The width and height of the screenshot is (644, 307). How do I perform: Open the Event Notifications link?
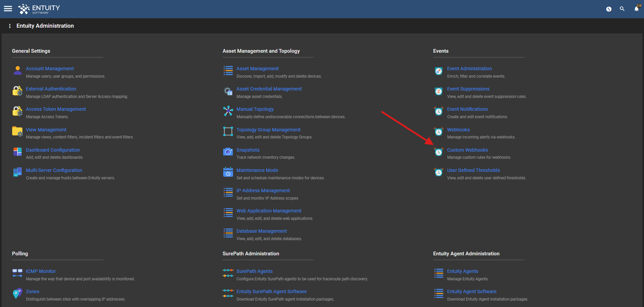[x=467, y=109]
